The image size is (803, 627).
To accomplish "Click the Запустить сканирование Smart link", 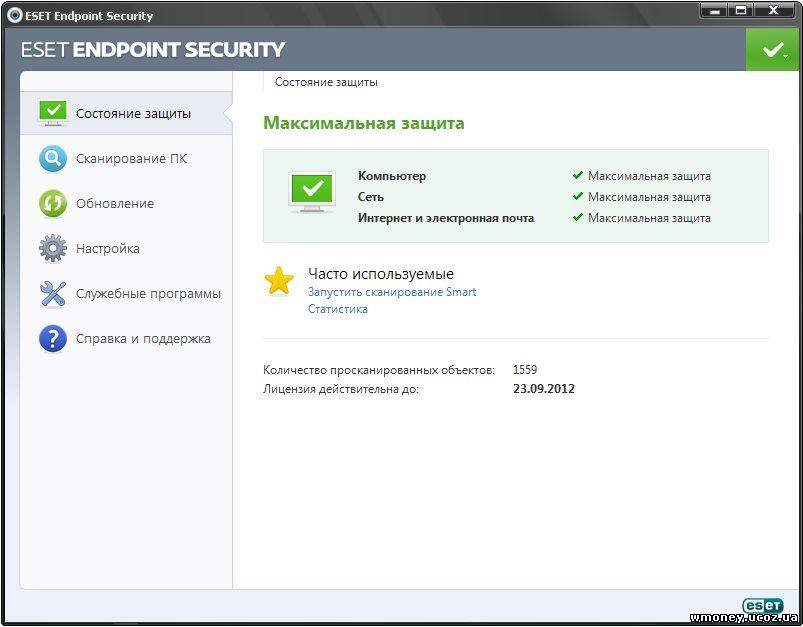I will [x=392, y=292].
